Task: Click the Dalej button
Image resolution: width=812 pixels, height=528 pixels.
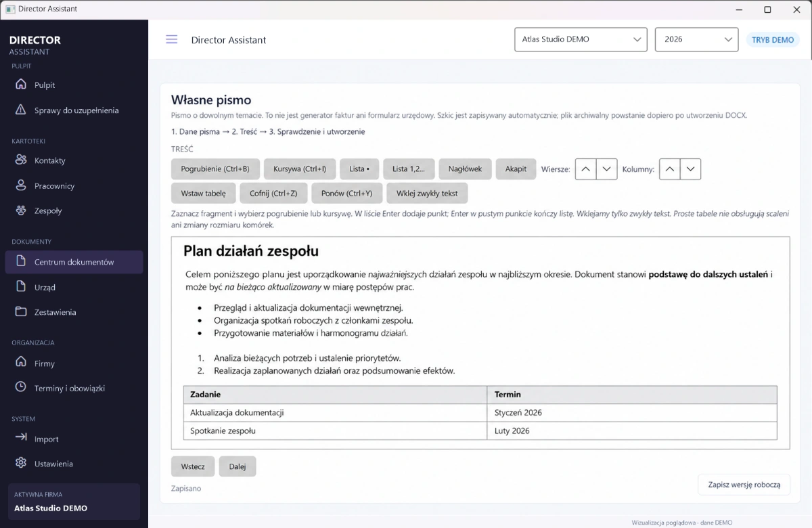Action: 238,466
